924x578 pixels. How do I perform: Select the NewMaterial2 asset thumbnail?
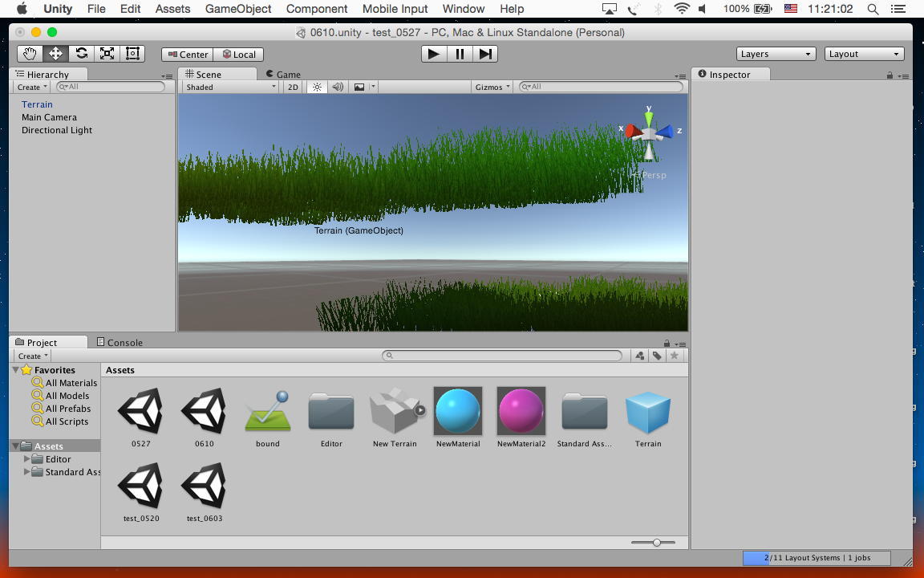(x=521, y=411)
